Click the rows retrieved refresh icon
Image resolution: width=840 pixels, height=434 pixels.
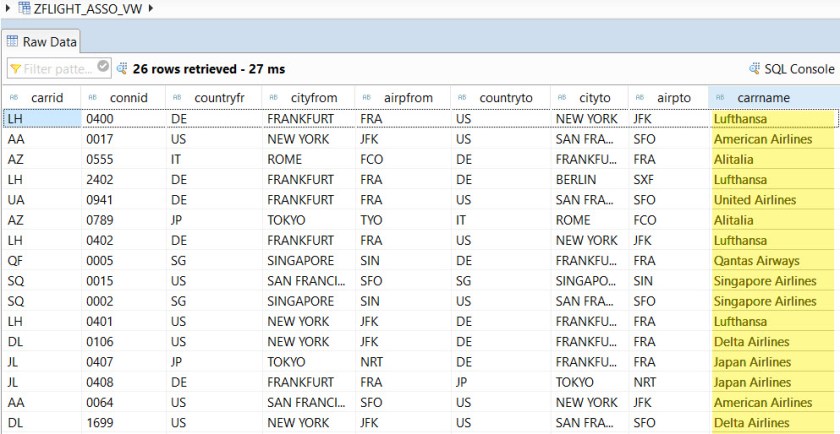[x=122, y=69]
